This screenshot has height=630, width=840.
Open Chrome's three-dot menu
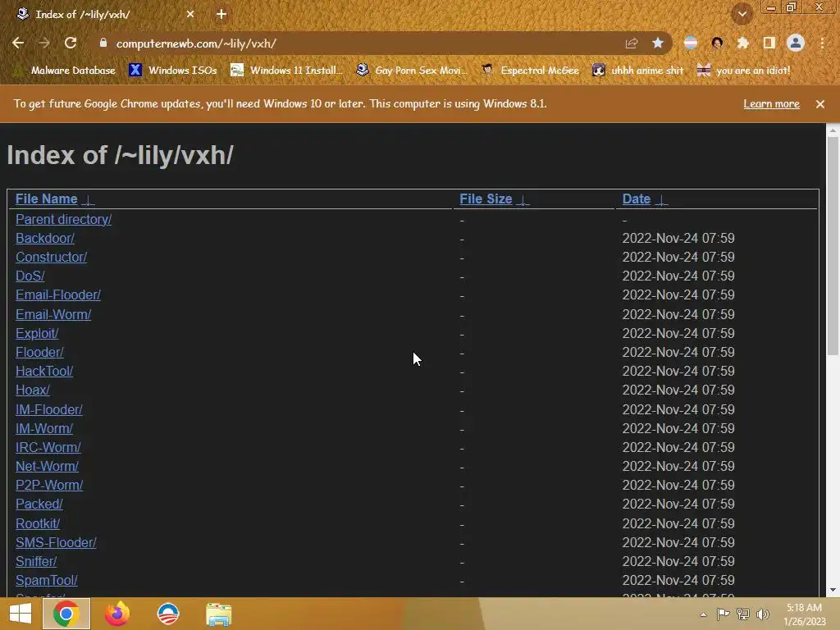point(822,43)
